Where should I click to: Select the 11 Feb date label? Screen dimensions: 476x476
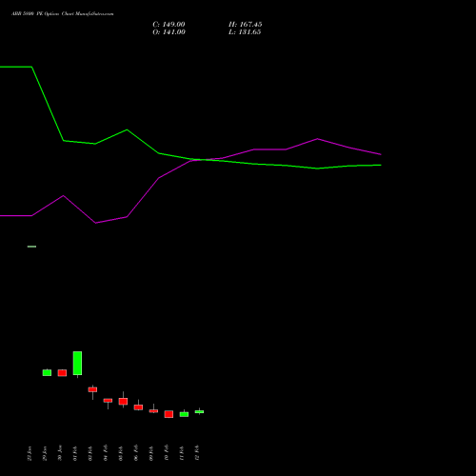[182, 453]
